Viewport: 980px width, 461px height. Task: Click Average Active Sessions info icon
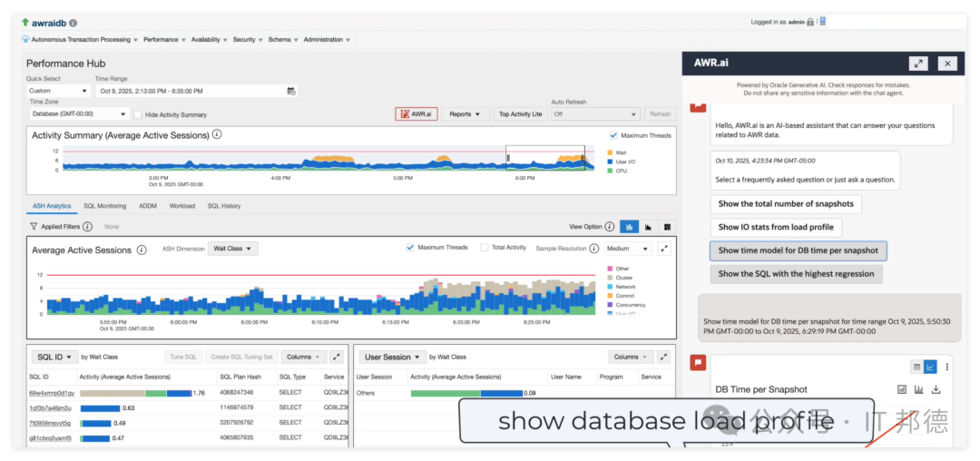[x=142, y=250]
